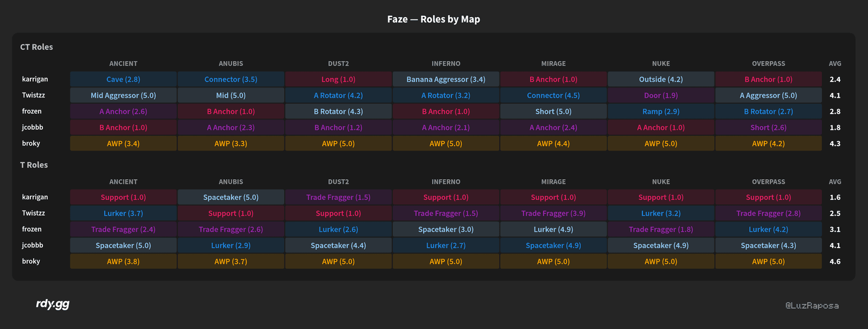This screenshot has height=329, width=868.
Task: Click the rdy.gg logo
Action: pyautogui.click(x=53, y=304)
